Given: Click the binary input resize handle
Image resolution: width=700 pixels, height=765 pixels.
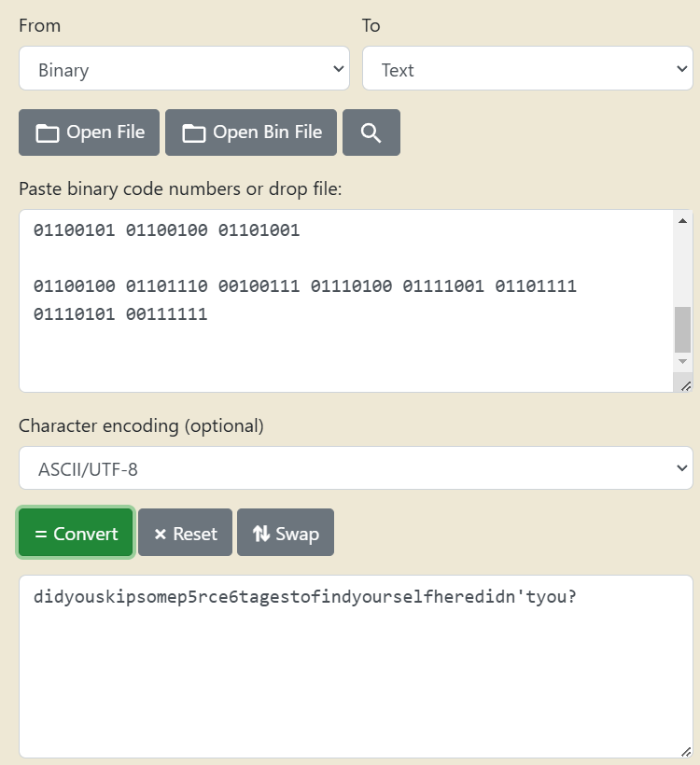Looking at the screenshot, I should coord(686,385).
